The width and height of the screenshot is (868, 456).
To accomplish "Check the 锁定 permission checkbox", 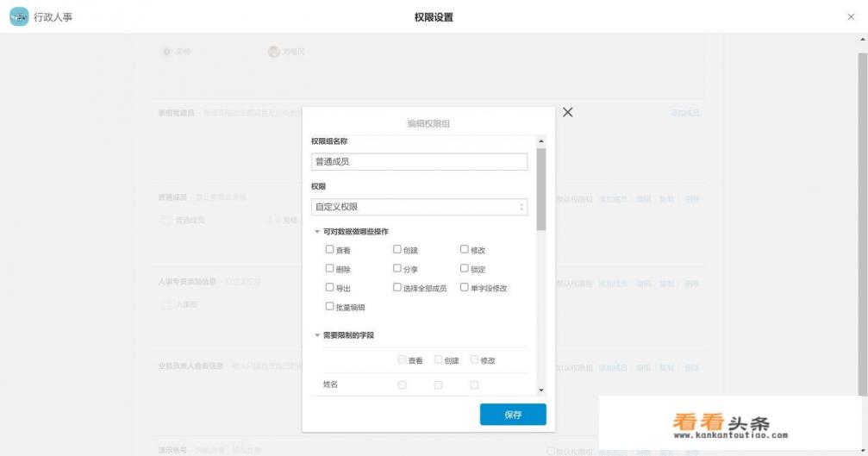I will coord(465,268).
